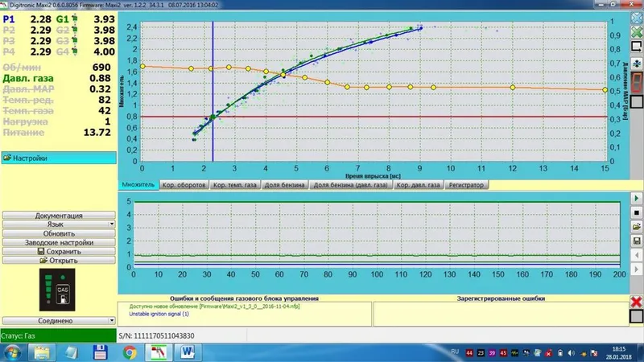This screenshot has width=644, height=362.
Task: Clear errors with the red X icon
Action: 637,302
